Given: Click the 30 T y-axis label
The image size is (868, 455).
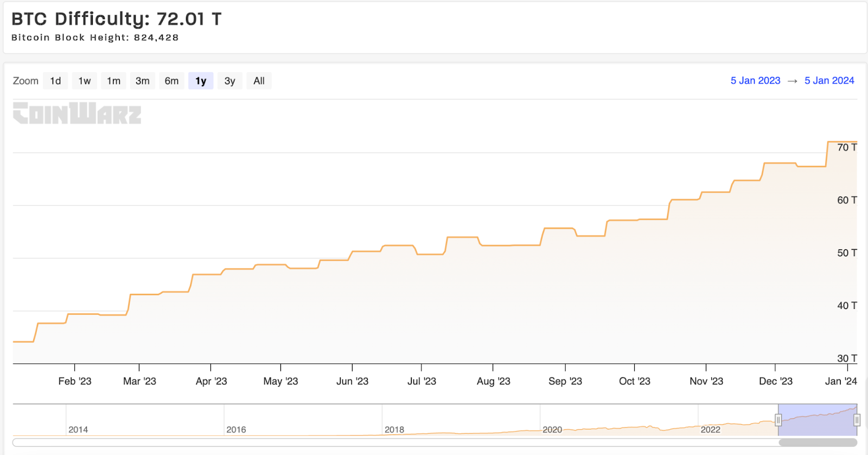Looking at the screenshot, I should [x=847, y=358].
